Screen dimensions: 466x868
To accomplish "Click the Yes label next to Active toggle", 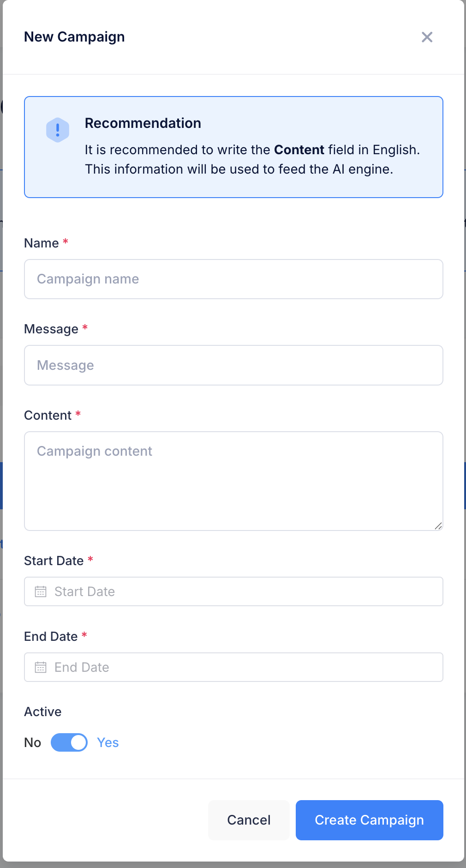I will [107, 742].
